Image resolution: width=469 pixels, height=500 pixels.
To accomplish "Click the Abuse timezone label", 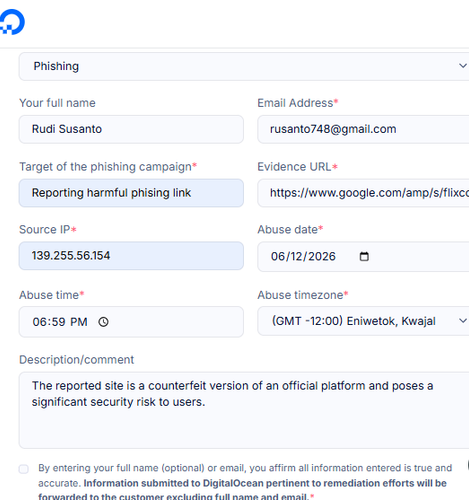I will (x=303, y=295).
